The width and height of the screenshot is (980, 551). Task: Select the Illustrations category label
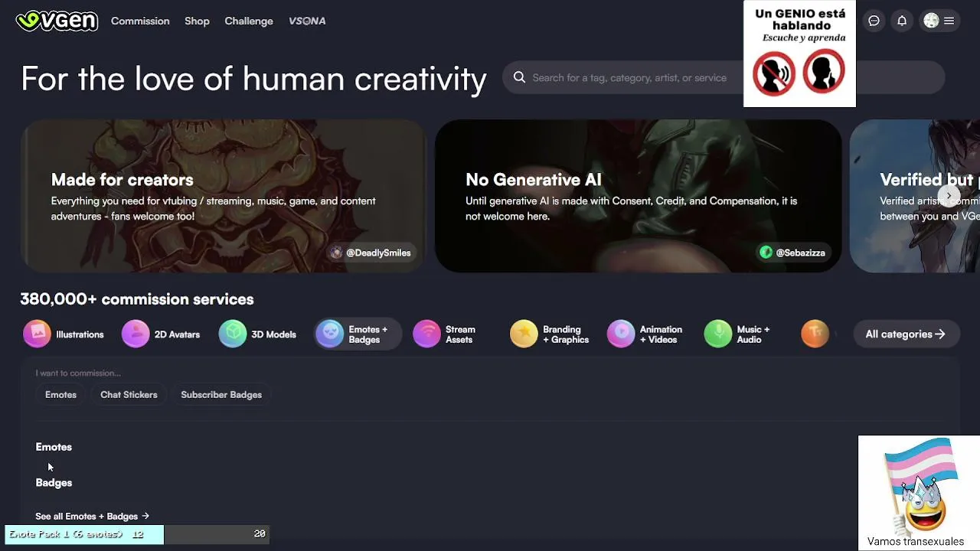pyautogui.click(x=80, y=334)
